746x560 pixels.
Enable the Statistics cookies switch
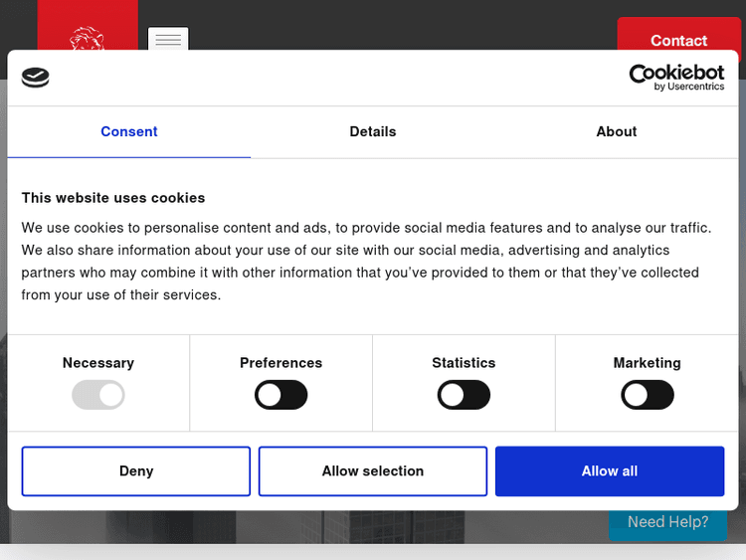tap(464, 395)
